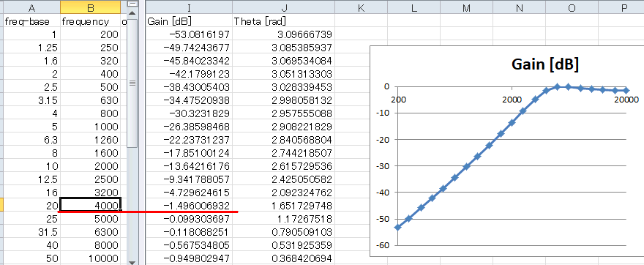Select the chart title Gain [dB]
The width and height of the screenshot is (644, 265).
[x=545, y=65]
